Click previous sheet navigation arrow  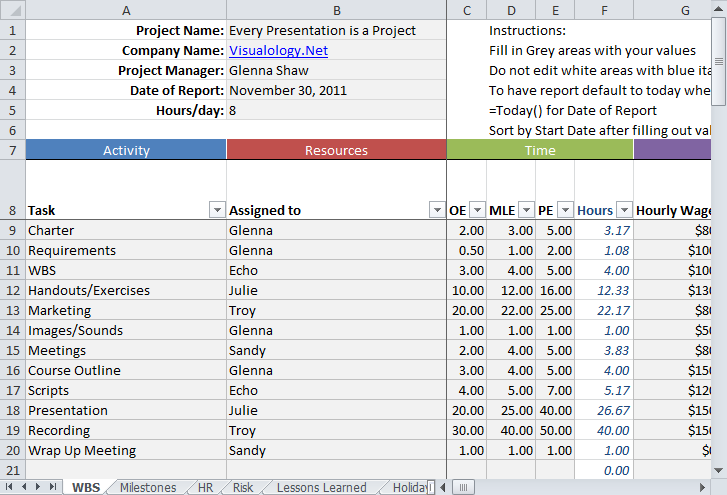[x=25, y=487]
